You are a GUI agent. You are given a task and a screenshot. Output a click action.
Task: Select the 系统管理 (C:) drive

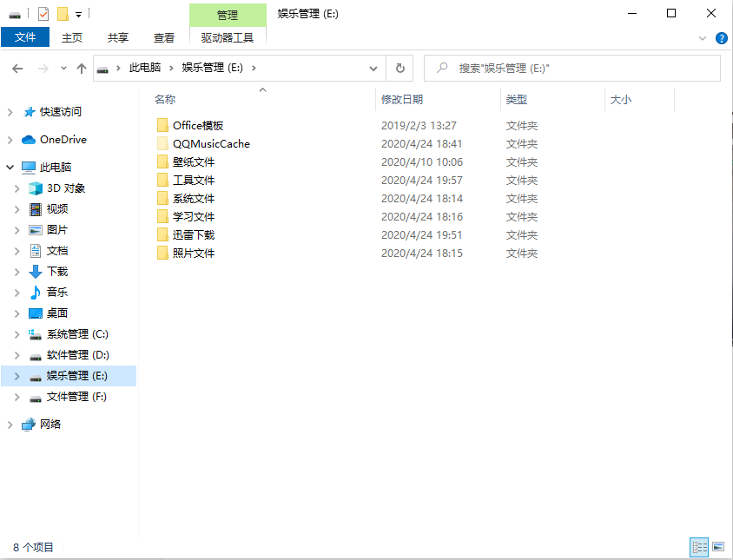click(x=77, y=333)
